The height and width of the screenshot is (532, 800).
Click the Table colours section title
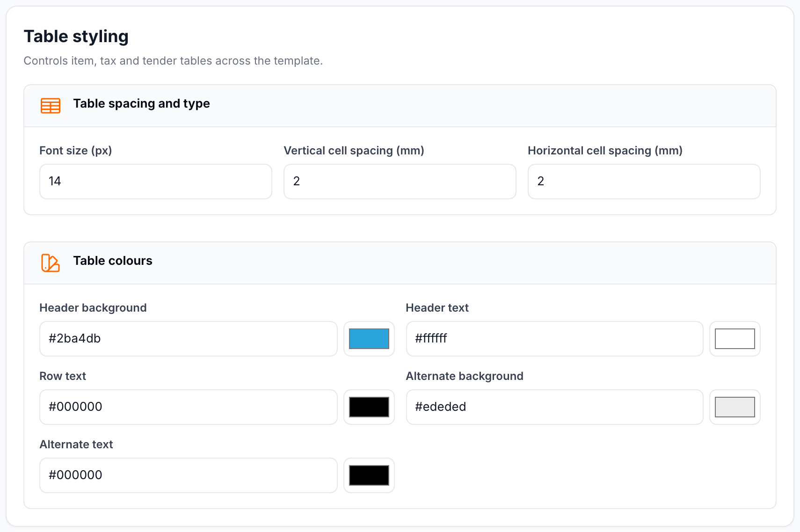113,261
